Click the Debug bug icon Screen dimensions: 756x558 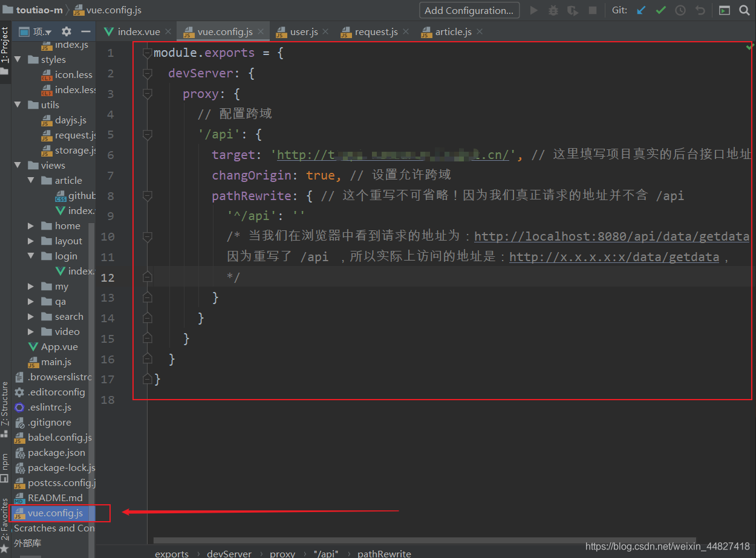click(x=553, y=10)
